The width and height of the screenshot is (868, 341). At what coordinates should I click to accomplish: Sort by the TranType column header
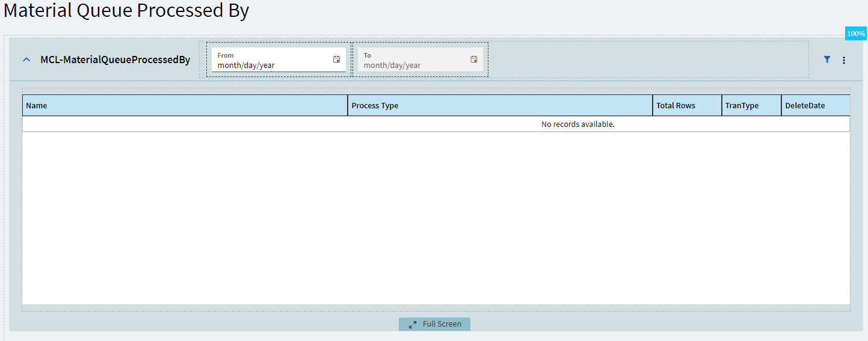point(752,105)
